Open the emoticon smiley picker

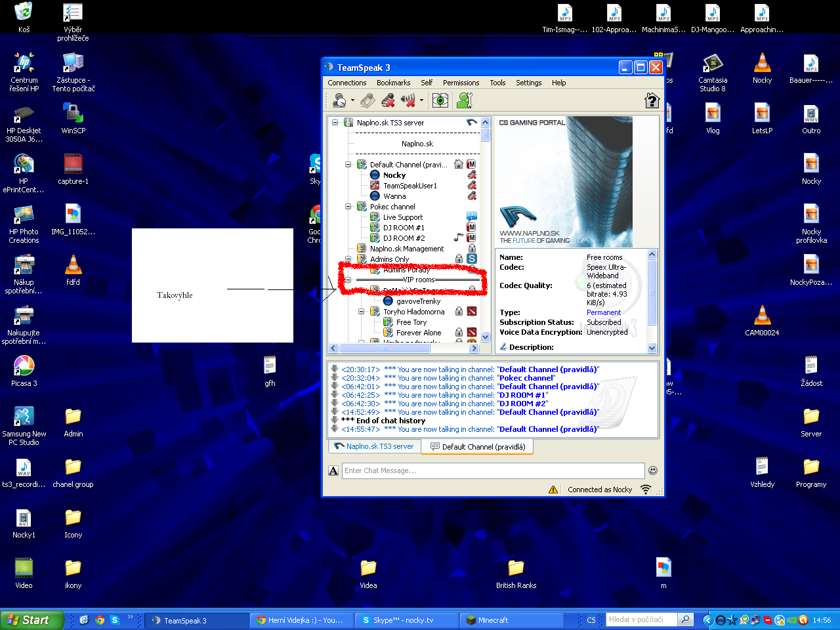click(x=652, y=470)
